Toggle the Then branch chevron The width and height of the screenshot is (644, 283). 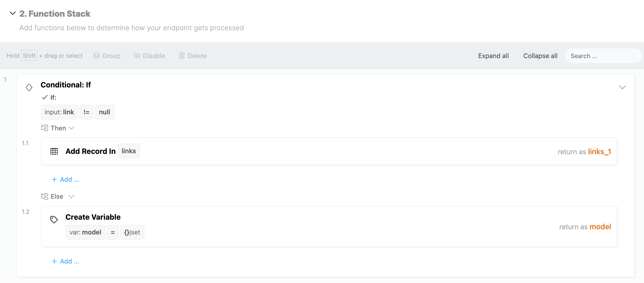71,128
